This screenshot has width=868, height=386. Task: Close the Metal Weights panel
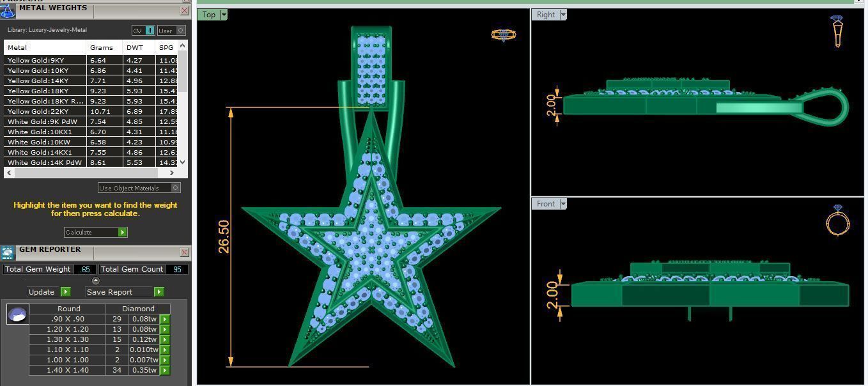click(x=185, y=10)
